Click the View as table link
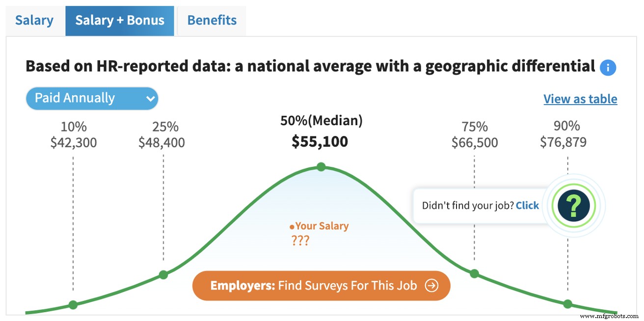 pyautogui.click(x=580, y=99)
